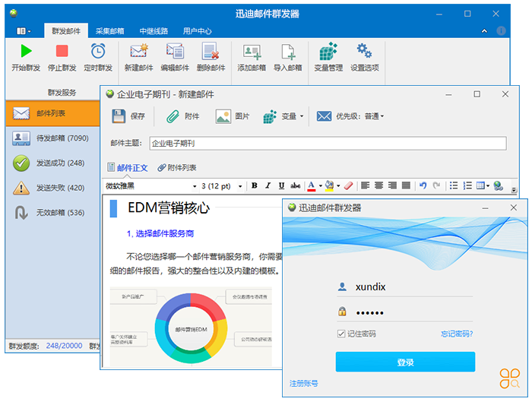Click the 删除邮件 icon
The width and height of the screenshot is (532, 402).
click(211, 51)
